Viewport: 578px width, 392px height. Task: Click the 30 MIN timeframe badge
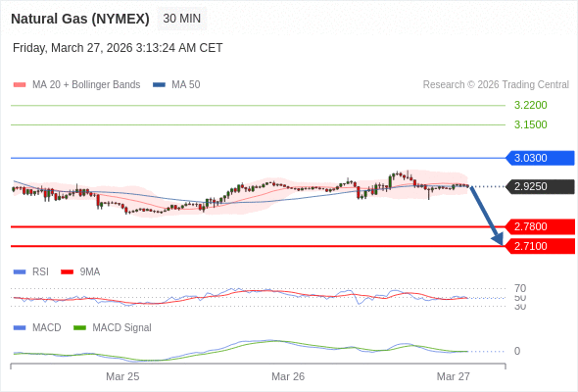tap(182, 19)
